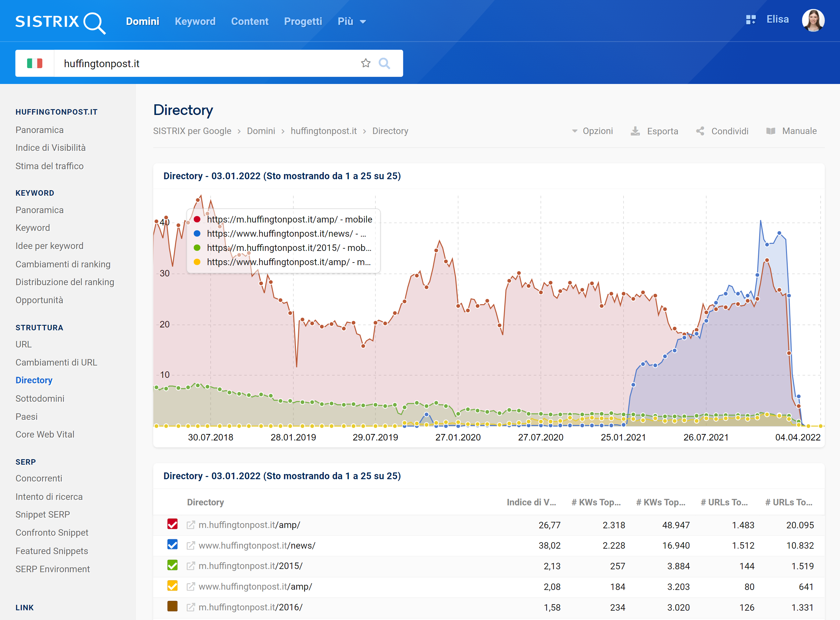Image resolution: width=840 pixels, height=620 pixels.
Task: Click the Condividi button label
Action: pos(730,131)
